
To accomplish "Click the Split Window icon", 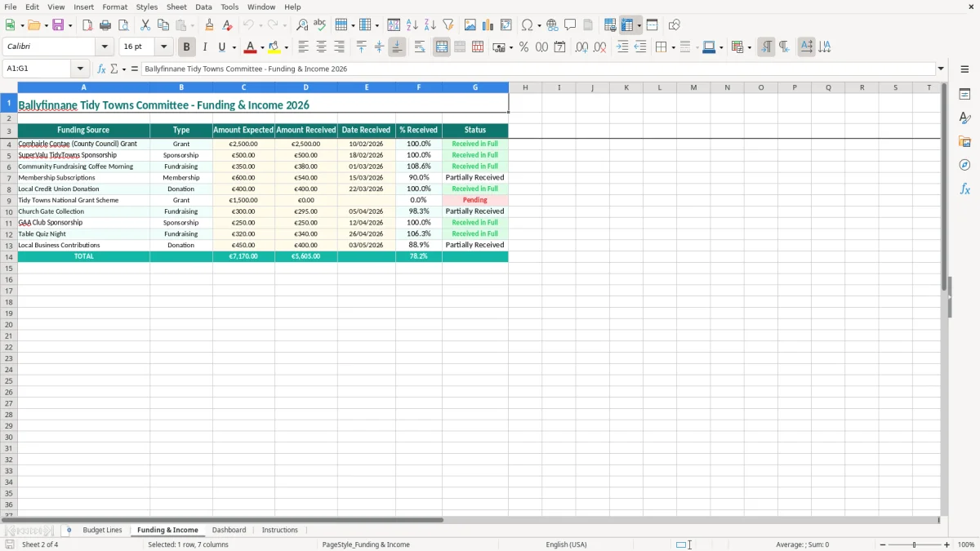I will tap(652, 25).
